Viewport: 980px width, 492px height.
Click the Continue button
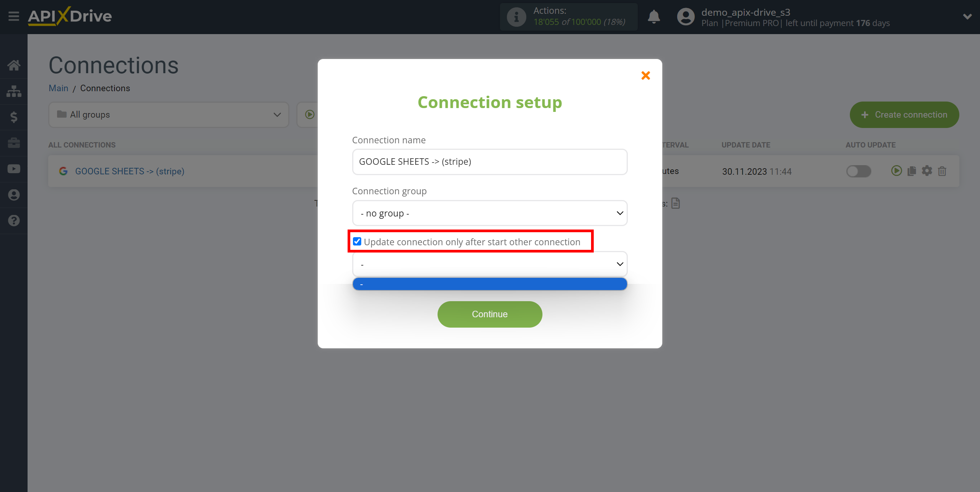(489, 314)
